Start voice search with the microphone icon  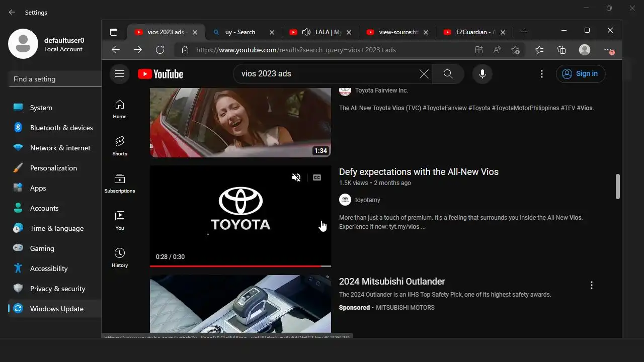482,74
